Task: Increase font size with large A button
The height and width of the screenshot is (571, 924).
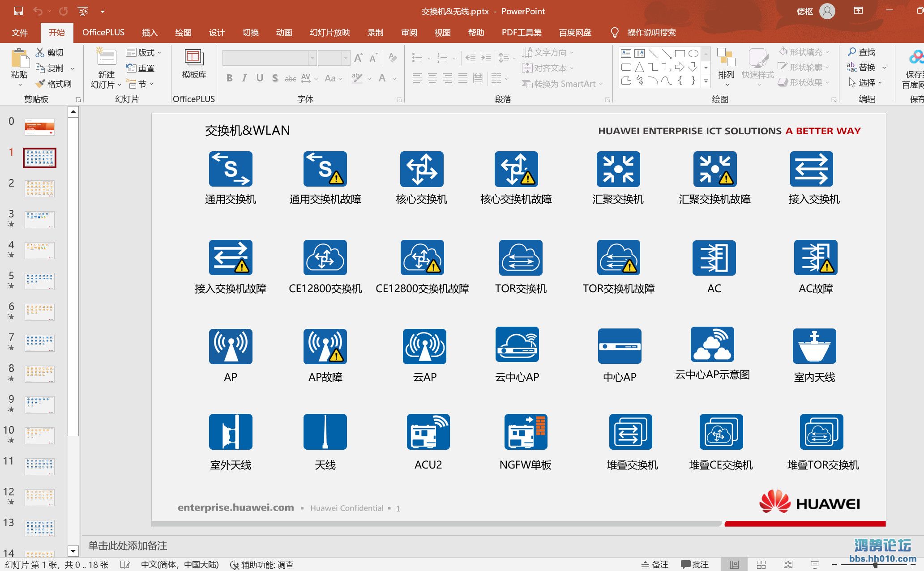Action: (x=358, y=58)
